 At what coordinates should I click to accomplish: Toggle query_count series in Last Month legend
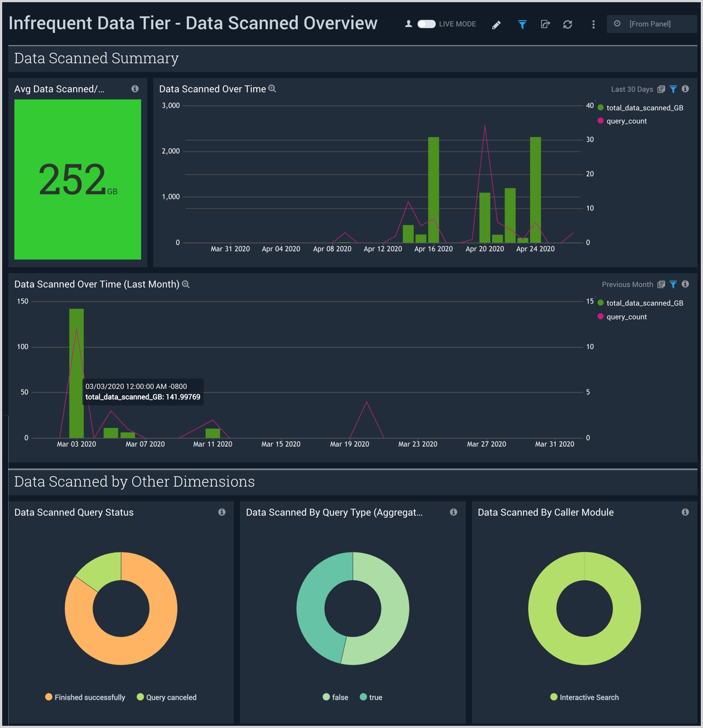click(626, 317)
